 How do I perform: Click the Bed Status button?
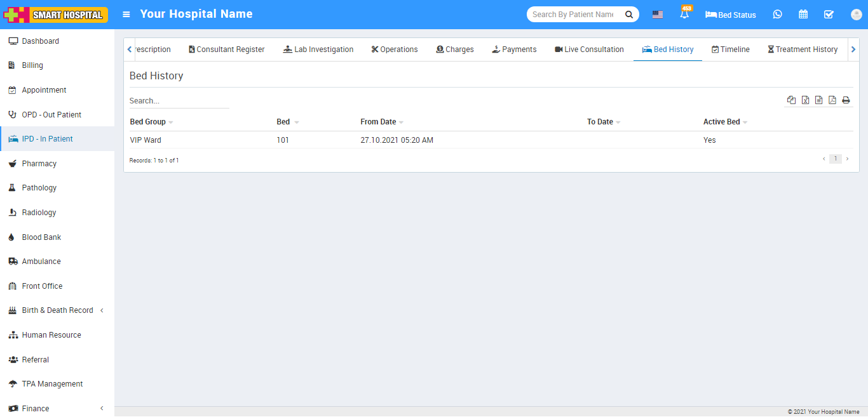(x=731, y=15)
